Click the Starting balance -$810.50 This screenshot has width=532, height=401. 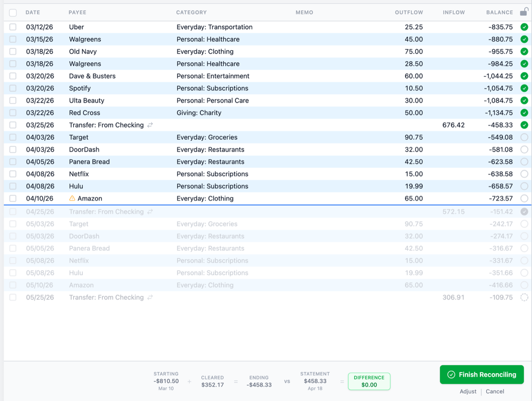(x=166, y=381)
